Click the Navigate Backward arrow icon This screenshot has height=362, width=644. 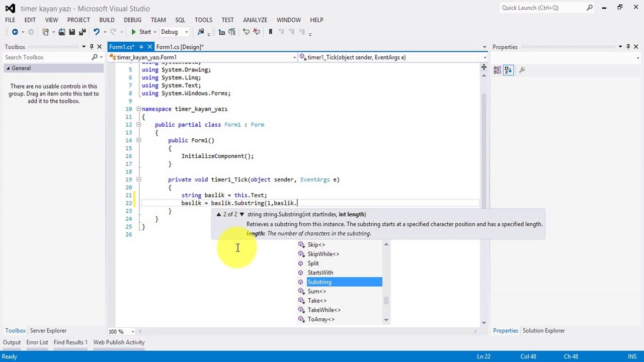point(15,32)
